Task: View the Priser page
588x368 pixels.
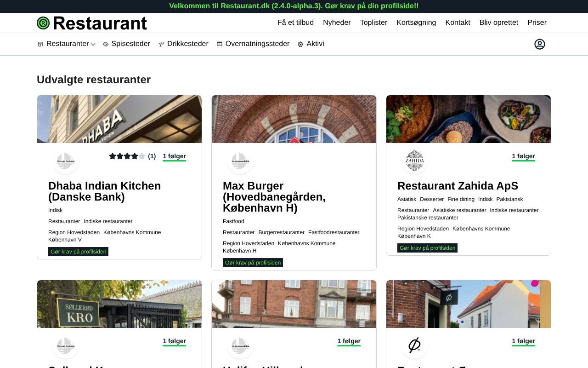Action: coord(537,23)
